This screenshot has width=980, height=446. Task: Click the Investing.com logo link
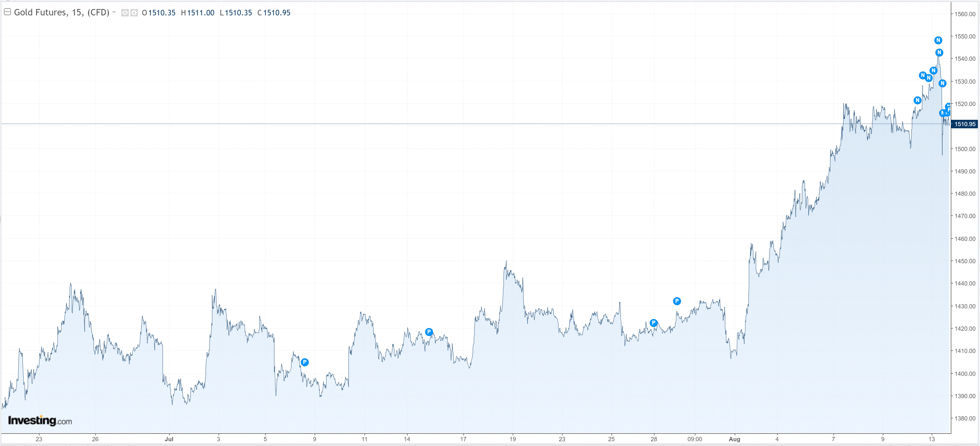40,420
